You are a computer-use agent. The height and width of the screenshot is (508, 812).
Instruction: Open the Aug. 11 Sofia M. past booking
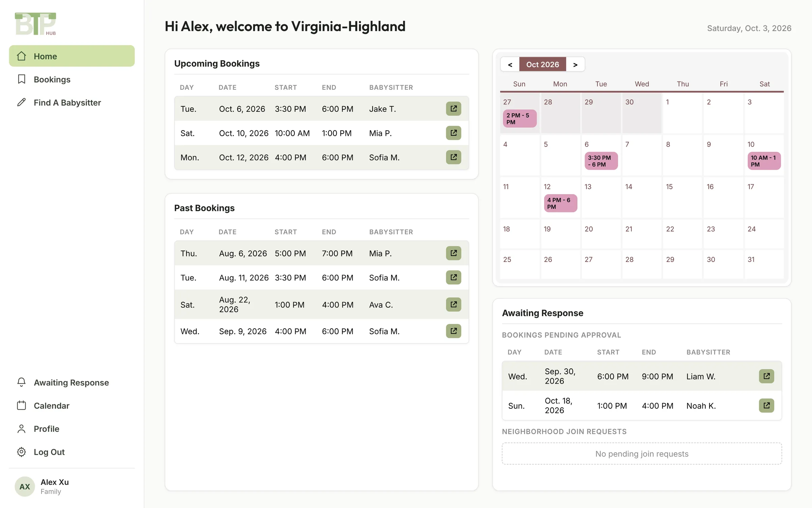coord(453,277)
